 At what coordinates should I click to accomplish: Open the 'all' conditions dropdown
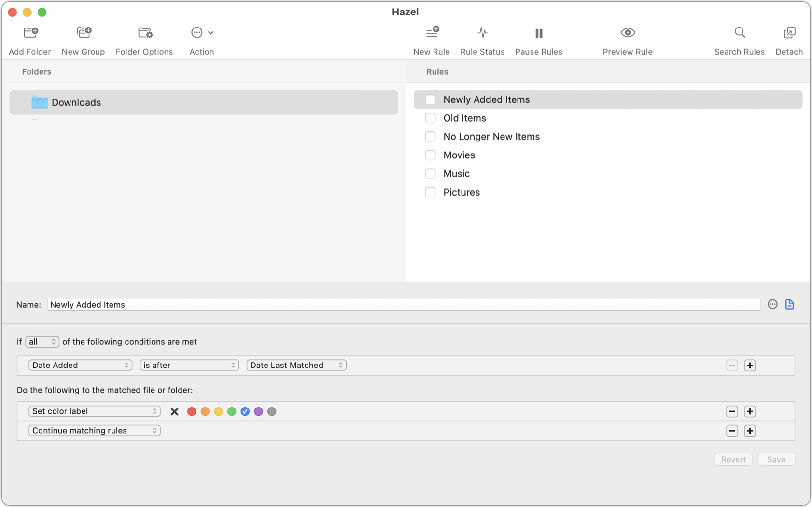click(x=42, y=342)
